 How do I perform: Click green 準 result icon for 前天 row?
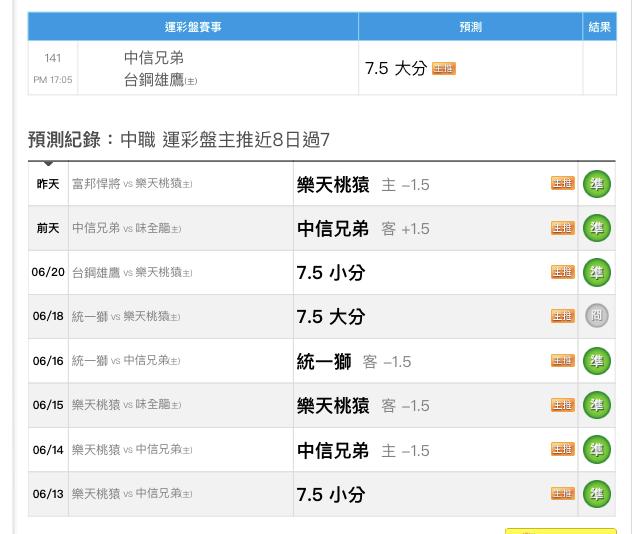coord(596,228)
